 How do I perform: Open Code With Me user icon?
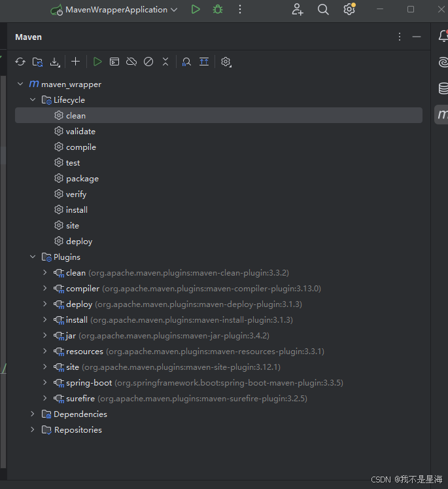(x=297, y=9)
